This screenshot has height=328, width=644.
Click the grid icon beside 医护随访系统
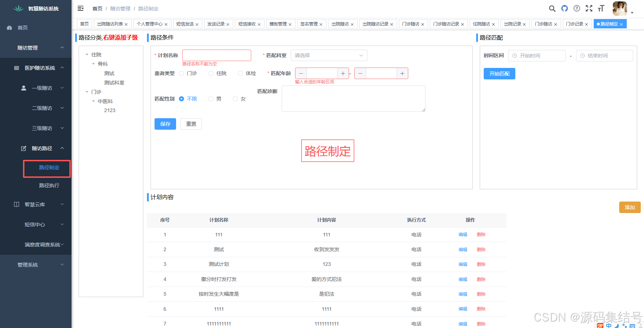click(17, 68)
